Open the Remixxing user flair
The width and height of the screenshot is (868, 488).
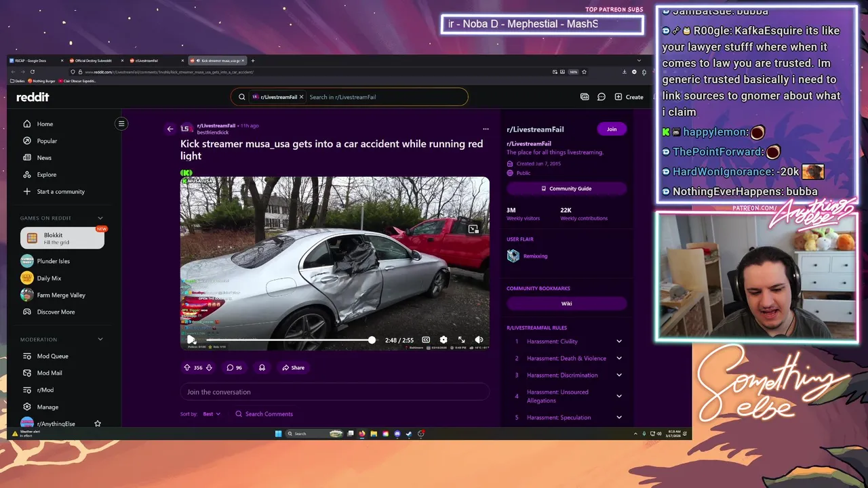tap(527, 256)
